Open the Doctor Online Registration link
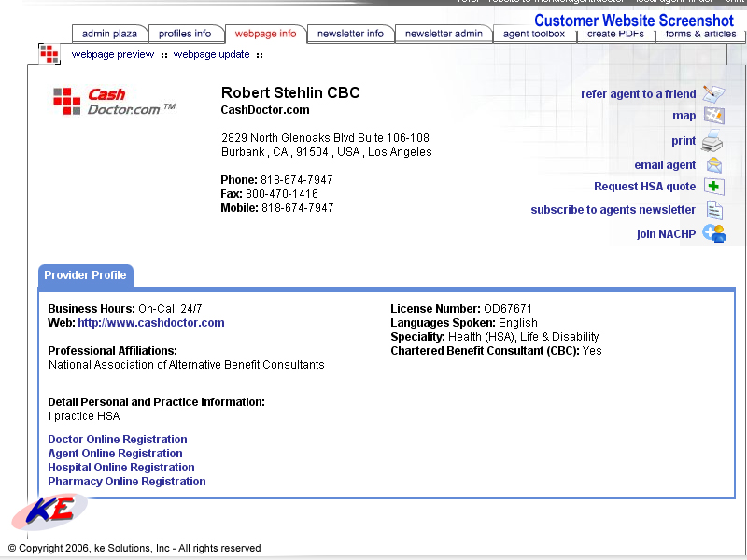This screenshot has width=747, height=560. point(118,440)
